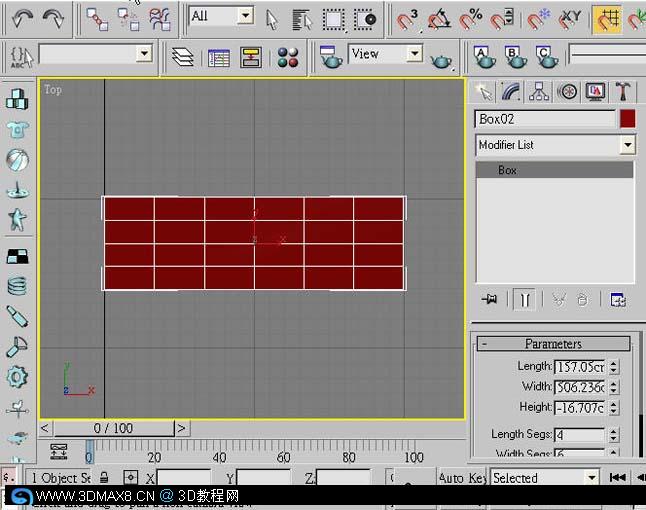Open the View render type dropdown
The image size is (646, 510).
[x=414, y=54]
